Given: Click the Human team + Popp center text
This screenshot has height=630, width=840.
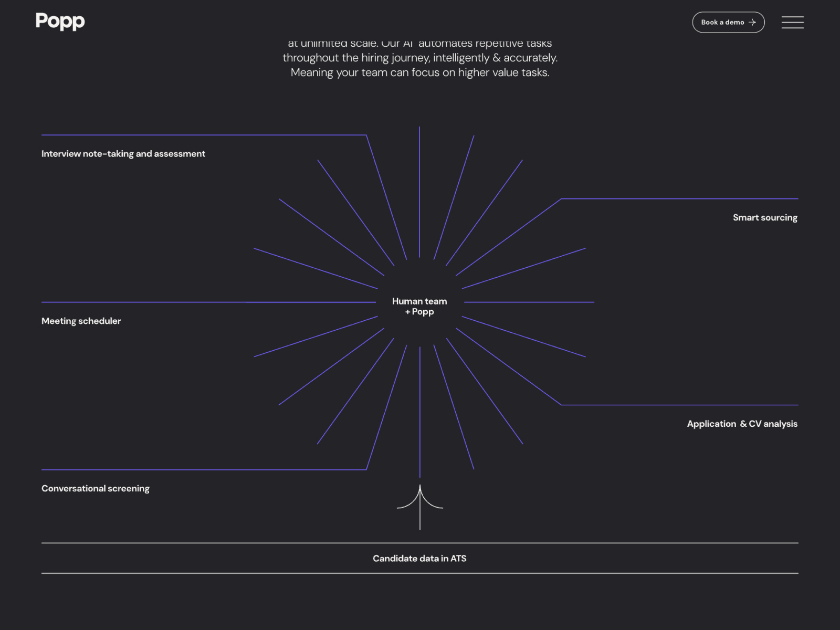Looking at the screenshot, I should [x=419, y=306].
